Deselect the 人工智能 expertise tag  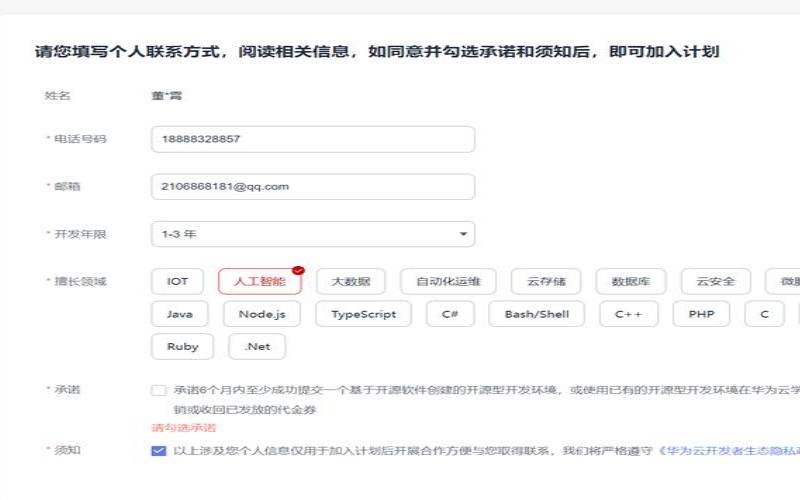tap(260, 282)
